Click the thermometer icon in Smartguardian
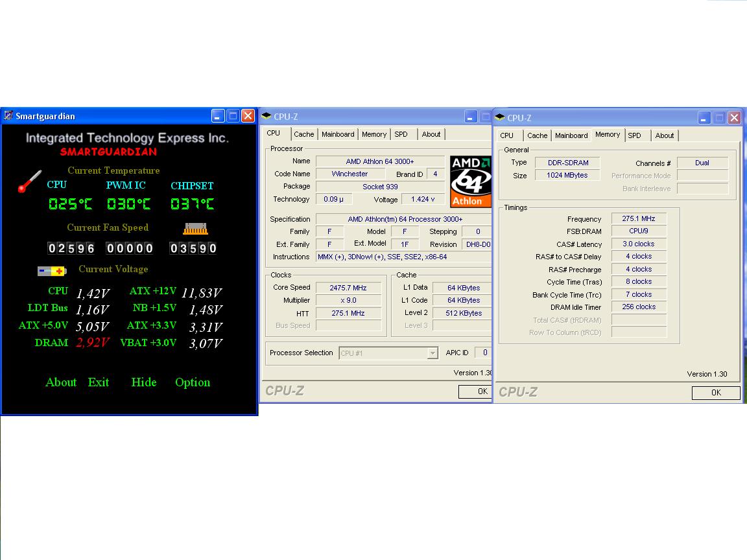 click(x=30, y=181)
